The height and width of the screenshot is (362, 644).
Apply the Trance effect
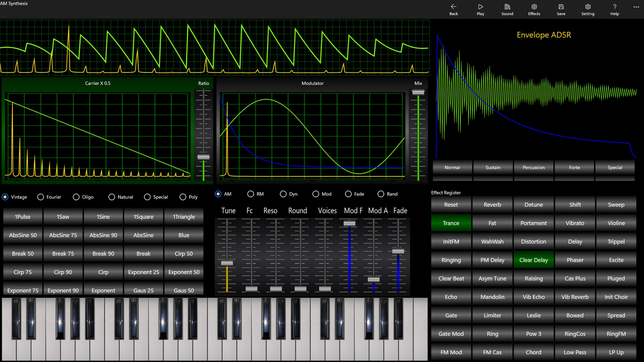click(450, 223)
